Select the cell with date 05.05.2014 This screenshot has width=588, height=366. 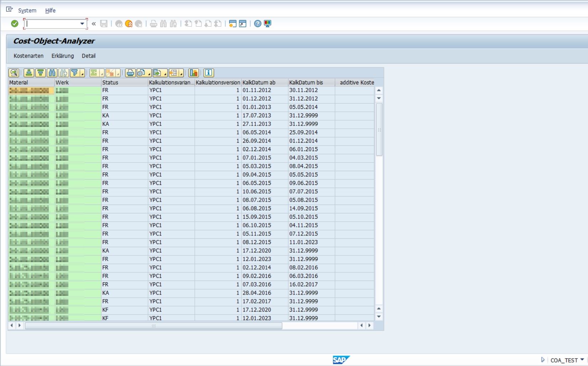pyautogui.click(x=311, y=107)
